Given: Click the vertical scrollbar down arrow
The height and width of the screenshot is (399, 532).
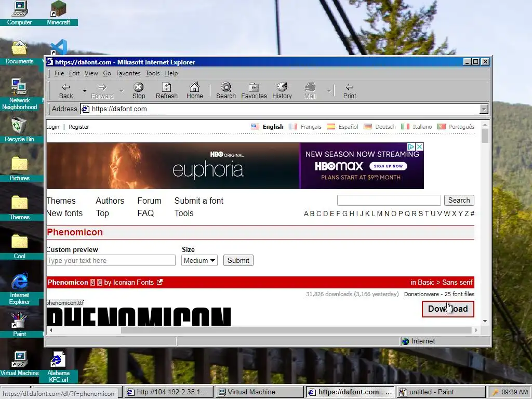Looking at the screenshot, I should click(x=485, y=321).
